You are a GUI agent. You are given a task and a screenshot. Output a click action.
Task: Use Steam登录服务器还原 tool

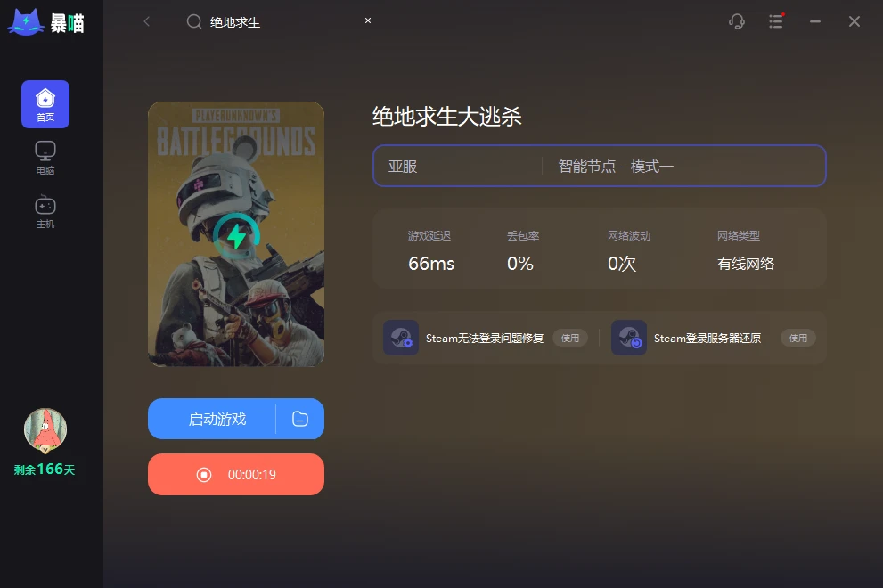coord(798,338)
